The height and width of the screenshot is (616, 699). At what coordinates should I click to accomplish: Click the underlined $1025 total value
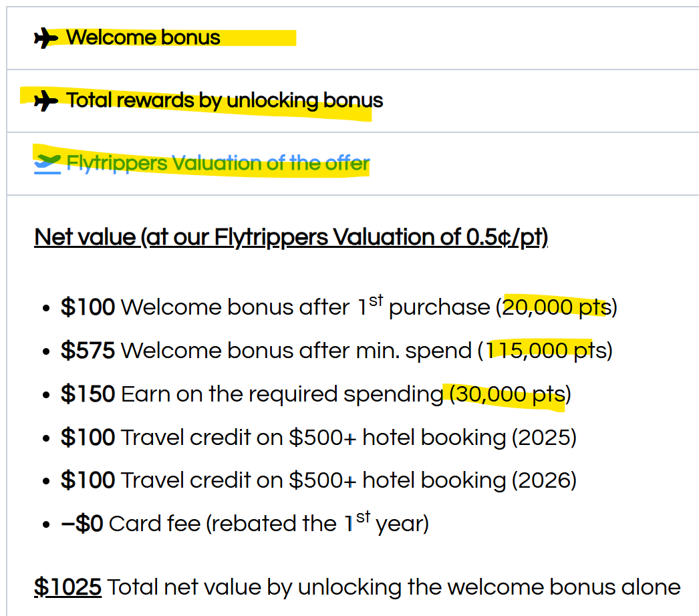(67, 587)
